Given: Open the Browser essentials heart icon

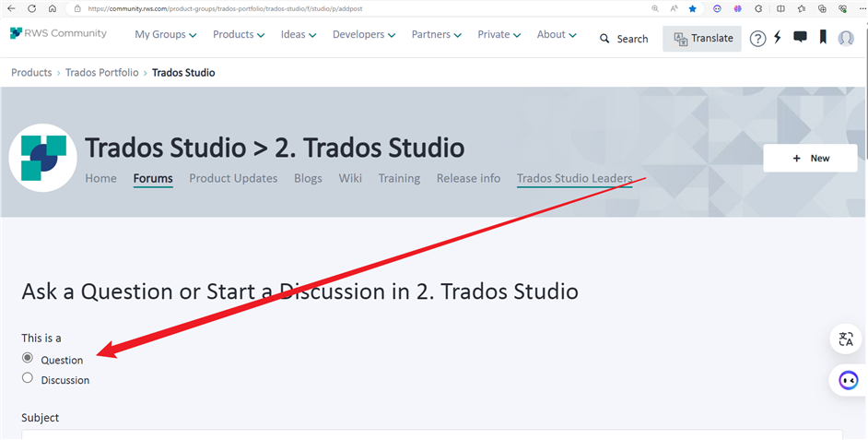Looking at the screenshot, I should click(842, 8).
